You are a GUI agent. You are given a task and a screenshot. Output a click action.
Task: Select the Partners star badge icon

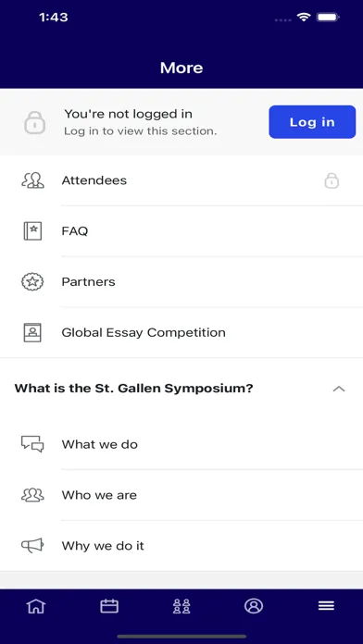click(32, 281)
